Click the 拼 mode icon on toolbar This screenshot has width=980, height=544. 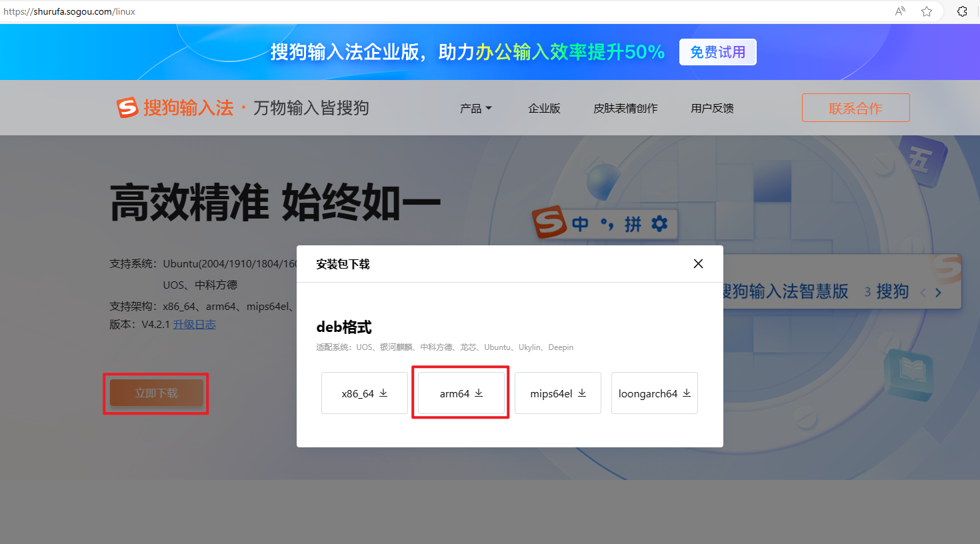pos(633,224)
